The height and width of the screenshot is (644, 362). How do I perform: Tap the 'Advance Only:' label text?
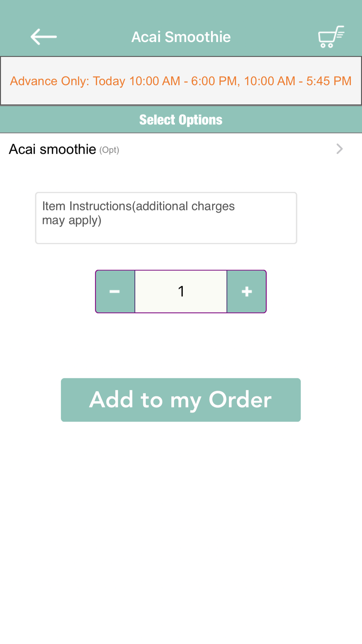pos(50,81)
